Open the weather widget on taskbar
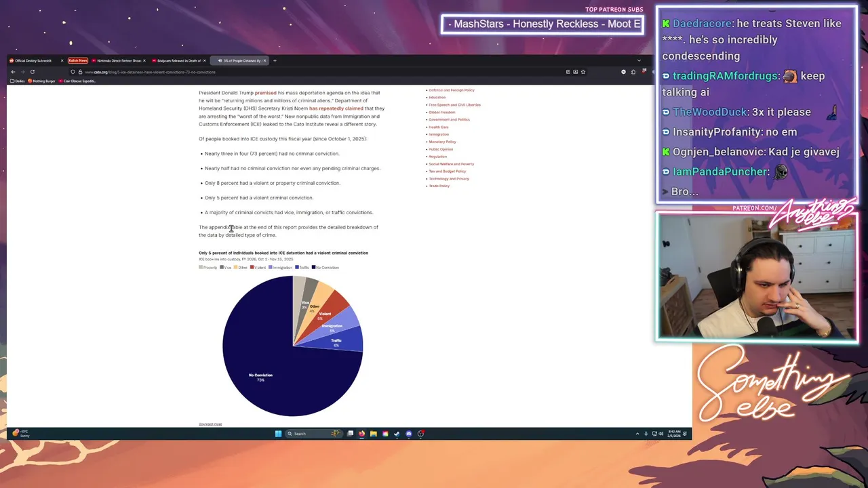The height and width of the screenshot is (488, 868). 21,434
